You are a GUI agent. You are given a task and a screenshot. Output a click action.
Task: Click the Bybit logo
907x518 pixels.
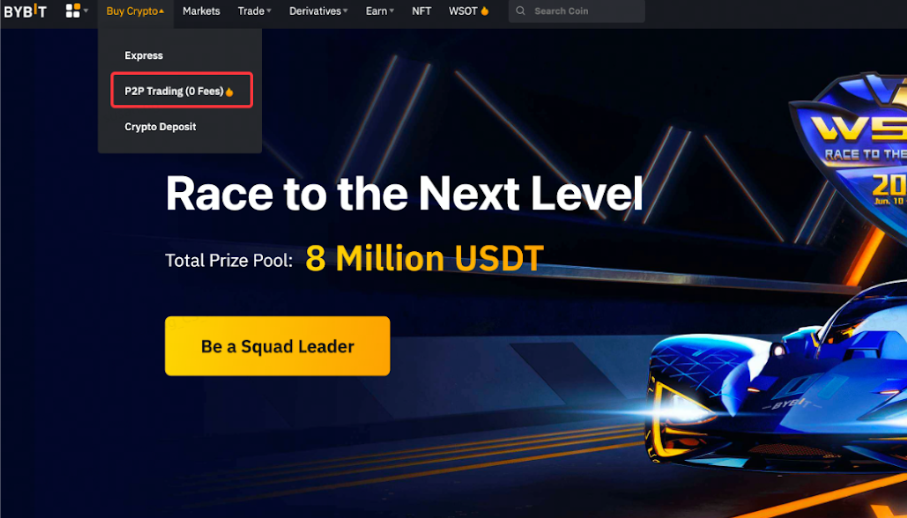(x=25, y=11)
